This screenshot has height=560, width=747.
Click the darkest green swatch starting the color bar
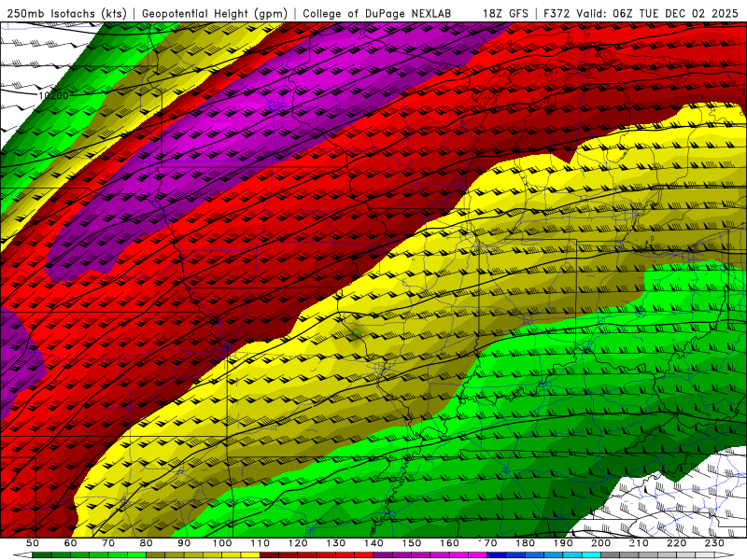[41, 555]
